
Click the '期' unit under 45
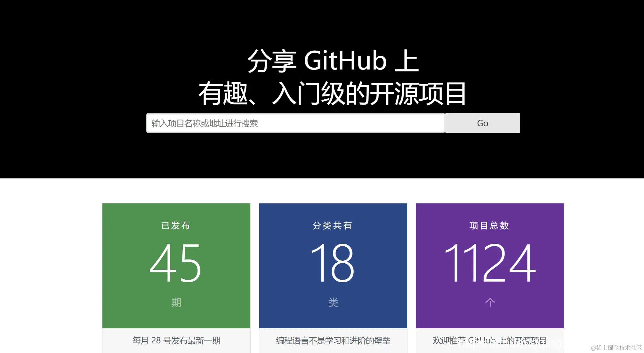(x=176, y=302)
